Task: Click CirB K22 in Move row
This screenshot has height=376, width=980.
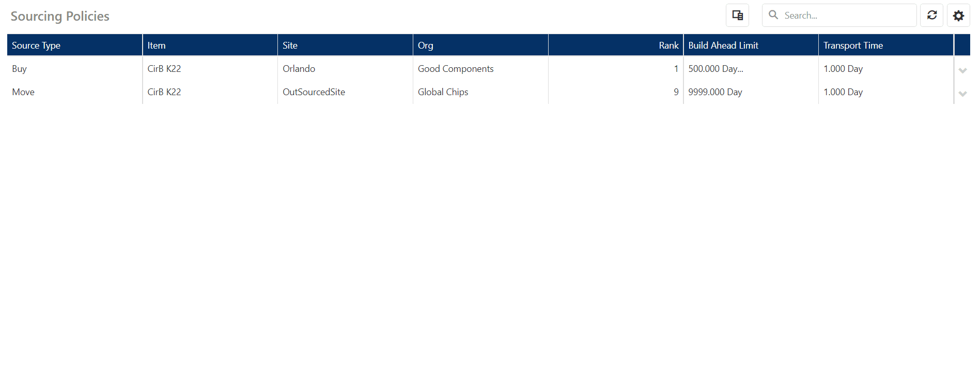Action: pyautogui.click(x=210, y=92)
